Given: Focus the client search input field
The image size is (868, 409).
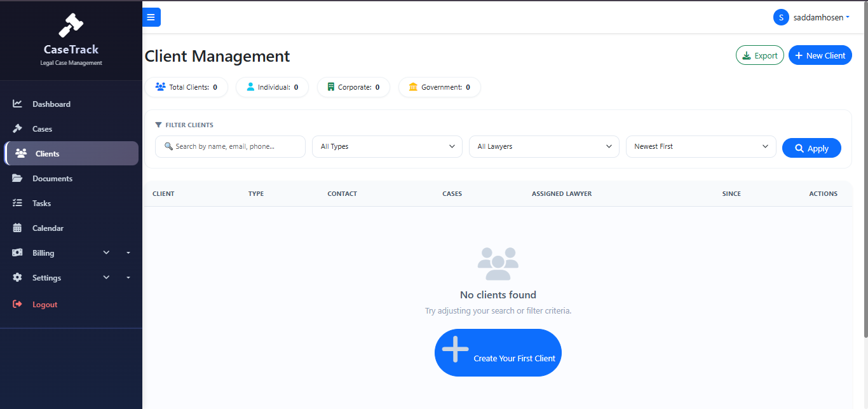Looking at the screenshot, I should 230,146.
